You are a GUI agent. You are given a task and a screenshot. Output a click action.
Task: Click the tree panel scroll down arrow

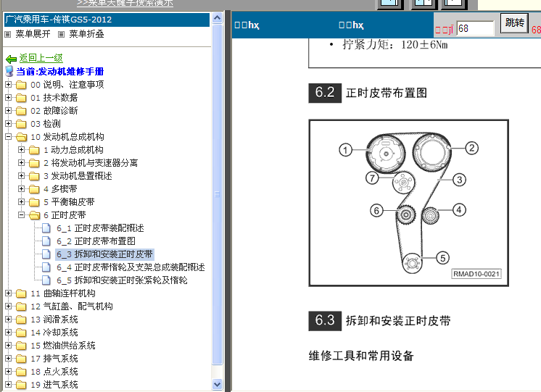coord(217,384)
